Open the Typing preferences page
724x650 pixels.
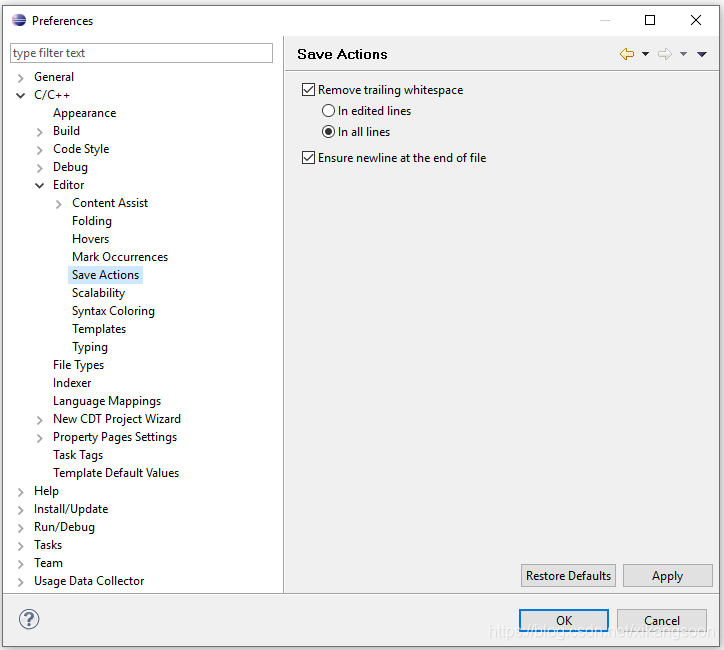click(x=90, y=347)
